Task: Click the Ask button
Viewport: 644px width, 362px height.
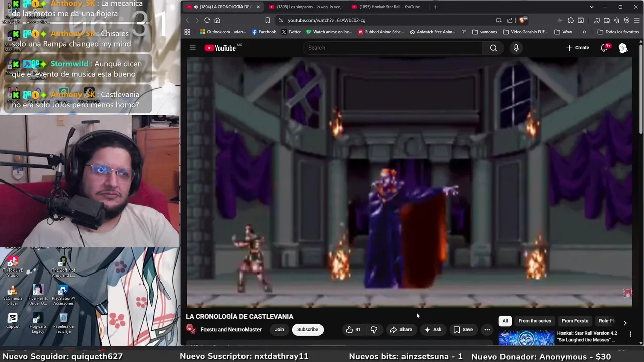Action: click(x=433, y=330)
